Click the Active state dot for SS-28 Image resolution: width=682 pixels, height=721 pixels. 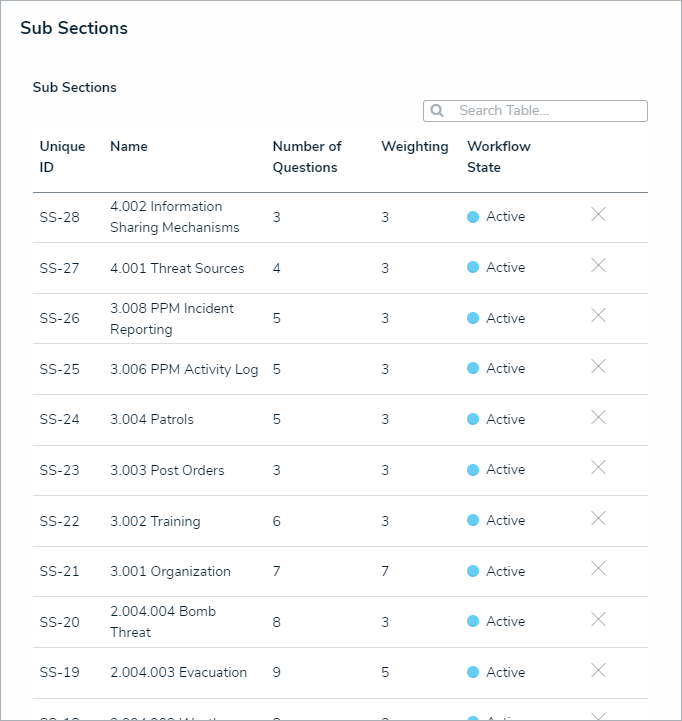(473, 217)
